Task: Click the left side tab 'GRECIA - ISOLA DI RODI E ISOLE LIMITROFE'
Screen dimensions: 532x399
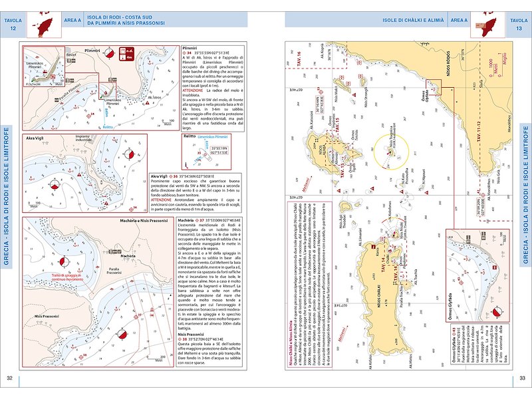Action: point(6,196)
